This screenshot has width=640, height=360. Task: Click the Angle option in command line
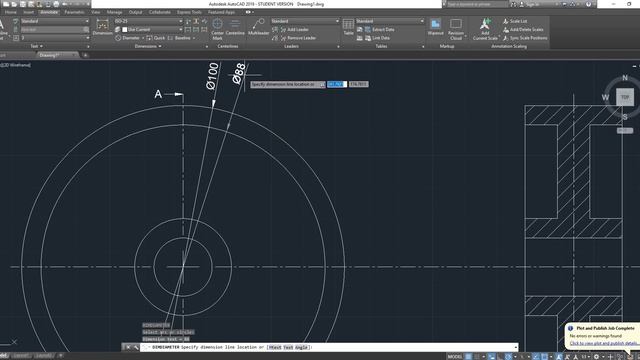coord(301,347)
